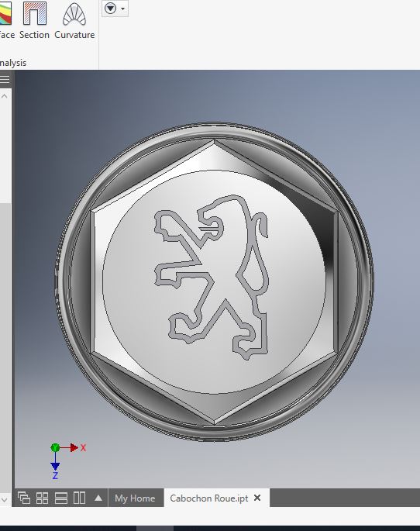Click the down chevron at browser panel bottom

(x=4, y=499)
